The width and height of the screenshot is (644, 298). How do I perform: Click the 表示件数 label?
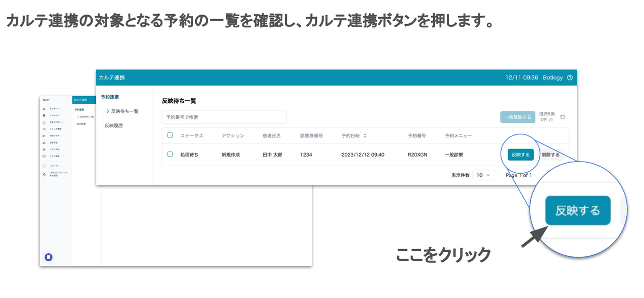pyautogui.click(x=460, y=175)
